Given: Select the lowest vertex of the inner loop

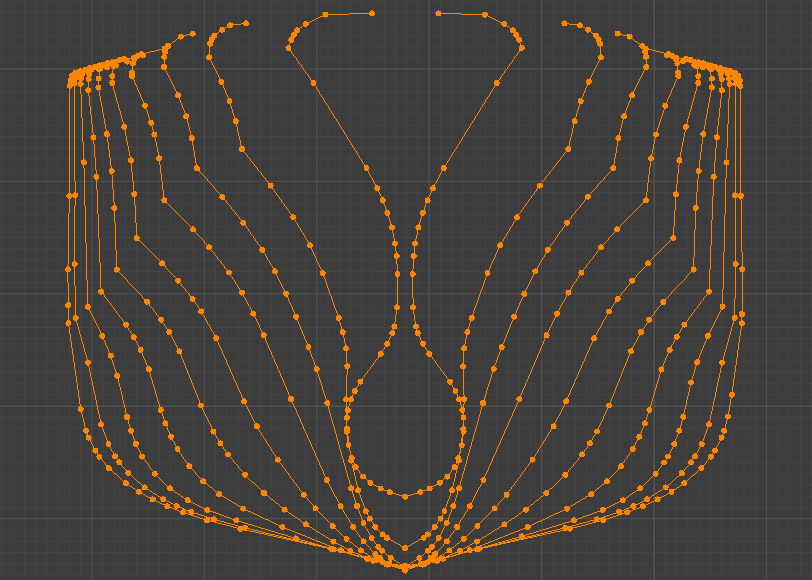Looking at the screenshot, I should click(x=405, y=497).
